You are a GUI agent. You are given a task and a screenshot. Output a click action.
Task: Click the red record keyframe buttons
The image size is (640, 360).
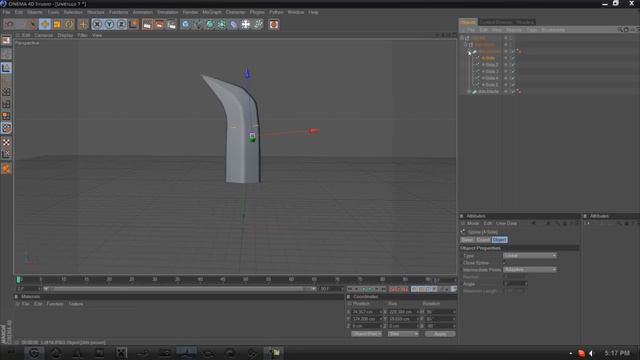pyautogui.click(x=398, y=289)
